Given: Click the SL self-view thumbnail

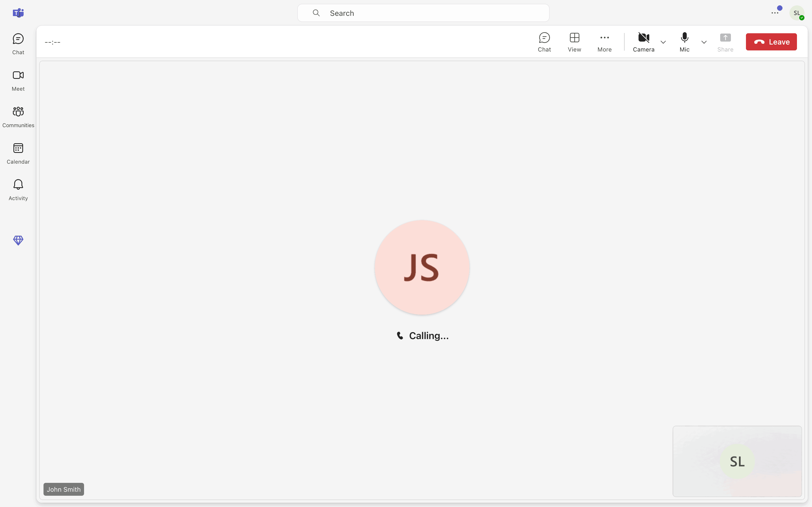Looking at the screenshot, I should 737,461.
